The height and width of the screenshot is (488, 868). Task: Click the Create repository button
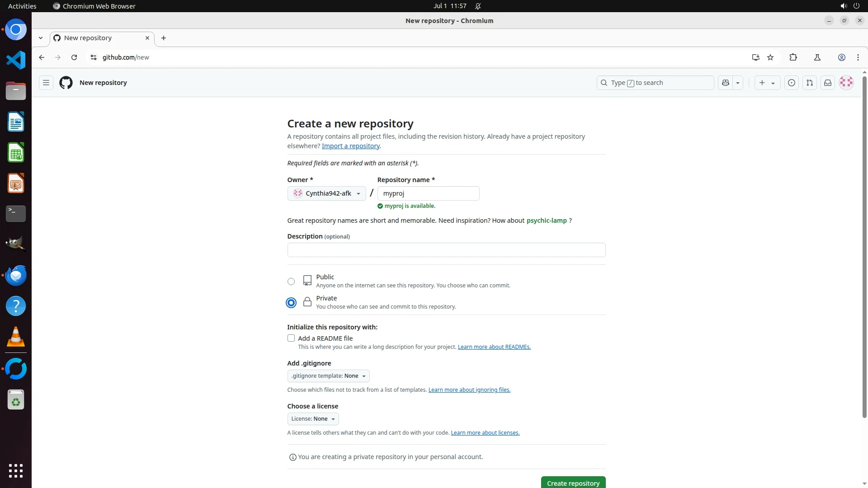tap(573, 483)
